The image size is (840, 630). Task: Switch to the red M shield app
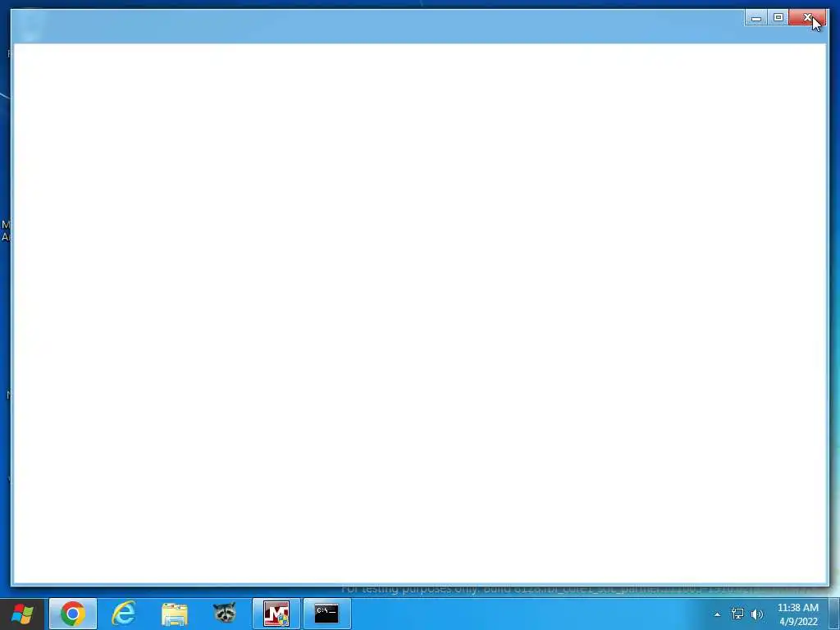point(276,614)
